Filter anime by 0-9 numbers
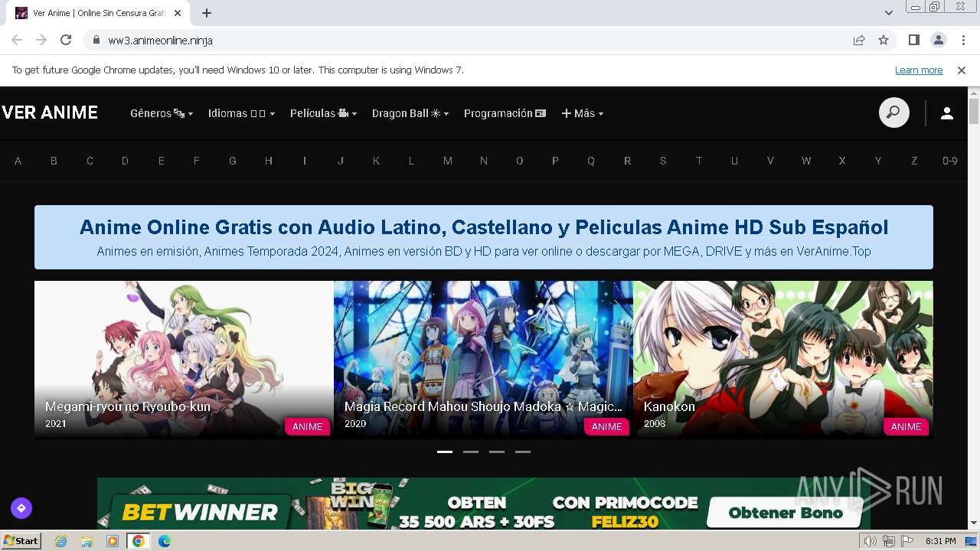Viewport: 980px width, 551px height. 950,161
